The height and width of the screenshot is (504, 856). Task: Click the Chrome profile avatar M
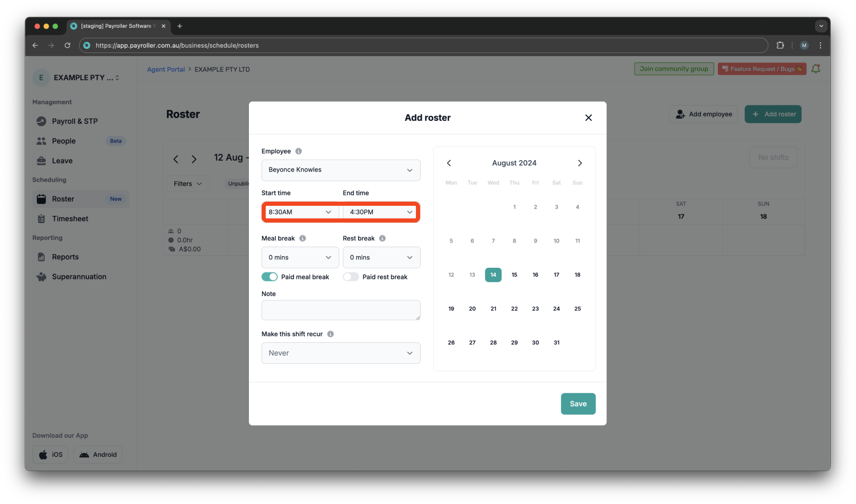coord(804,45)
